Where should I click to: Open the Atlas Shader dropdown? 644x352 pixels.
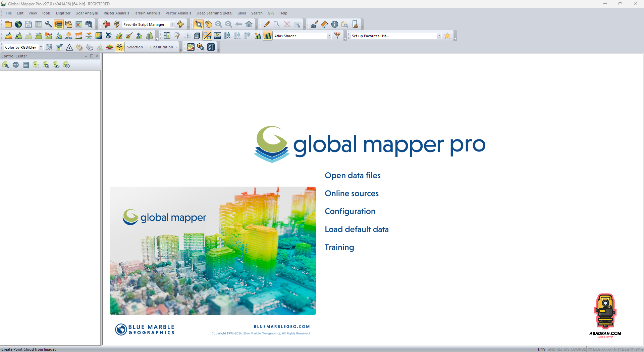tap(329, 36)
